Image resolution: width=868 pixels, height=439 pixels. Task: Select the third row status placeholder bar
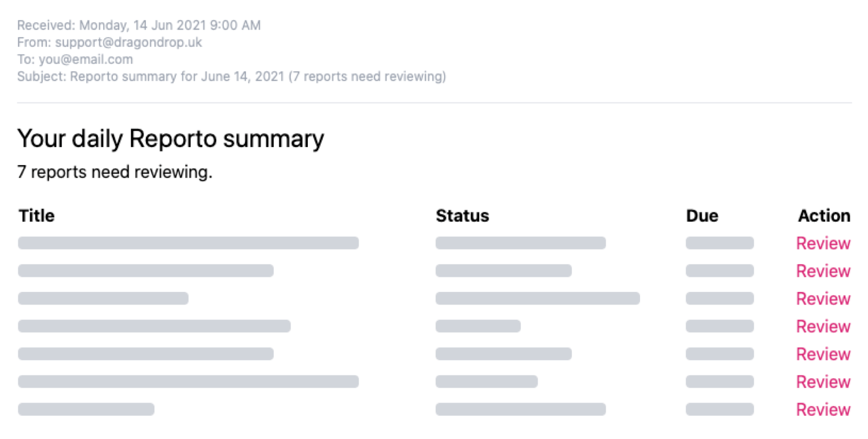538,299
